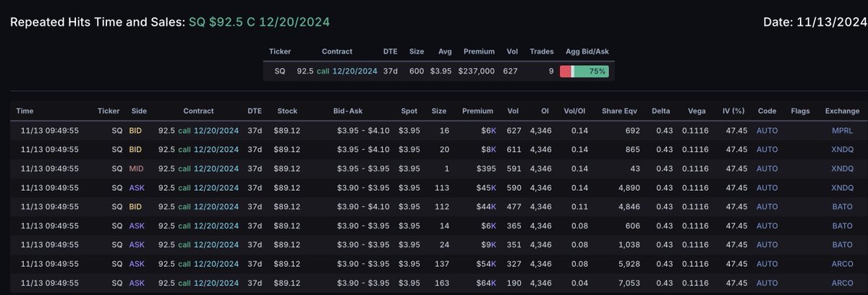Click the summary Trades value 9
868x295 pixels.
(x=551, y=72)
